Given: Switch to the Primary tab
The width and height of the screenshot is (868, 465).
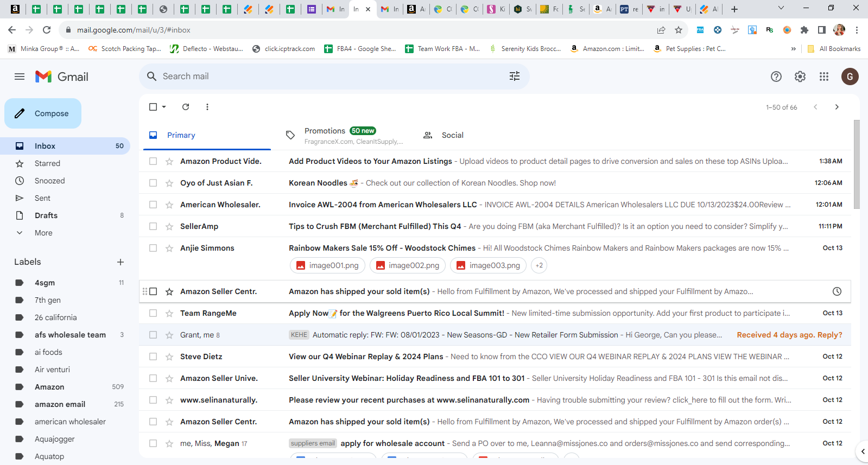Looking at the screenshot, I should 207,135.
